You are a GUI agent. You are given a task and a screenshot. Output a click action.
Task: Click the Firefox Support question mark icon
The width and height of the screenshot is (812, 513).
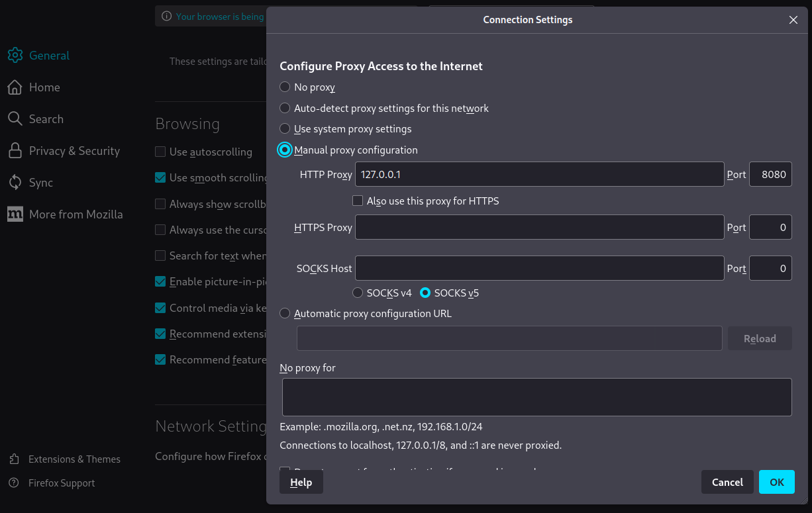click(x=14, y=483)
